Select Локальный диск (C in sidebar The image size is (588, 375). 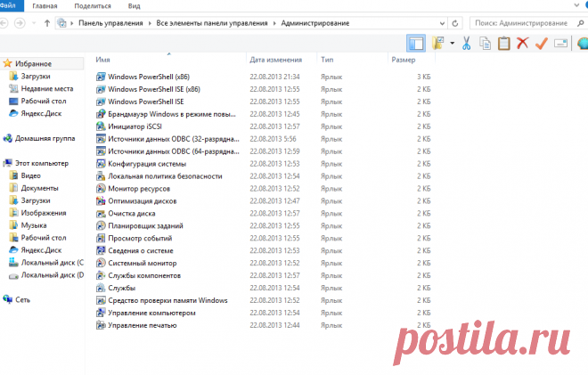tap(53, 263)
